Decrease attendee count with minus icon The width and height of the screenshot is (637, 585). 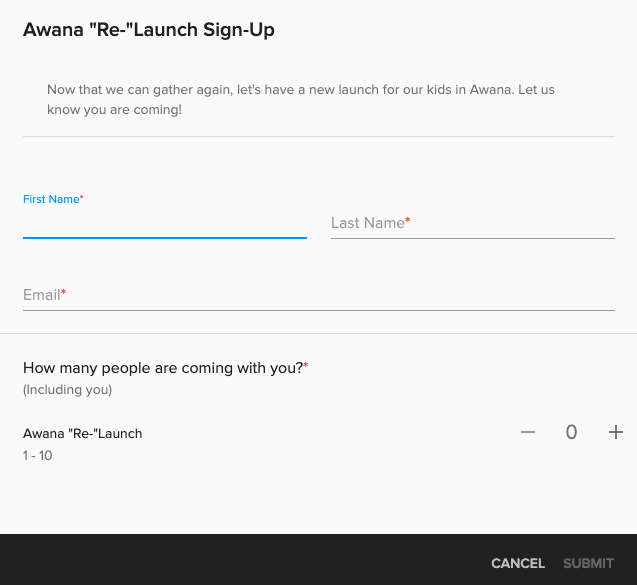tap(528, 432)
